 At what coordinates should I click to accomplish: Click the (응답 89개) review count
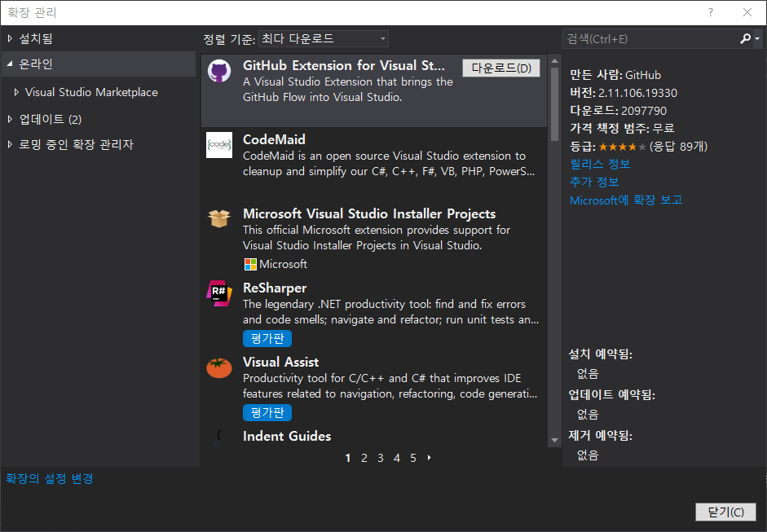(678, 146)
